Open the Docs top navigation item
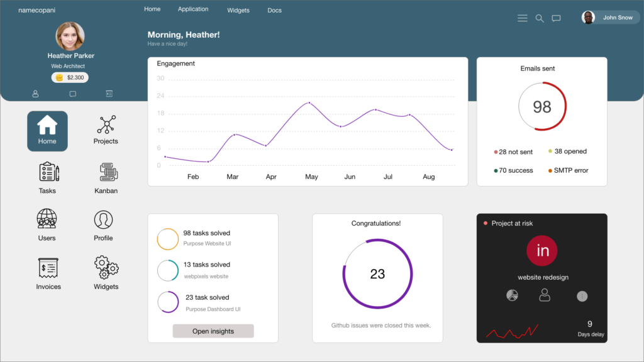Viewport: 644px width, 362px height. click(x=274, y=10)
